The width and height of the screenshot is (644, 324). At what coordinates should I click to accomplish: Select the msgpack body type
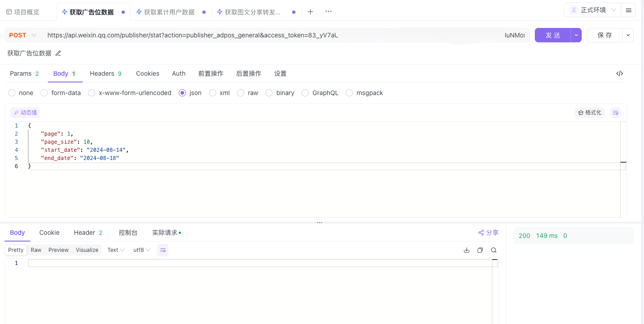pyautogui.click(x=364, y=93)
